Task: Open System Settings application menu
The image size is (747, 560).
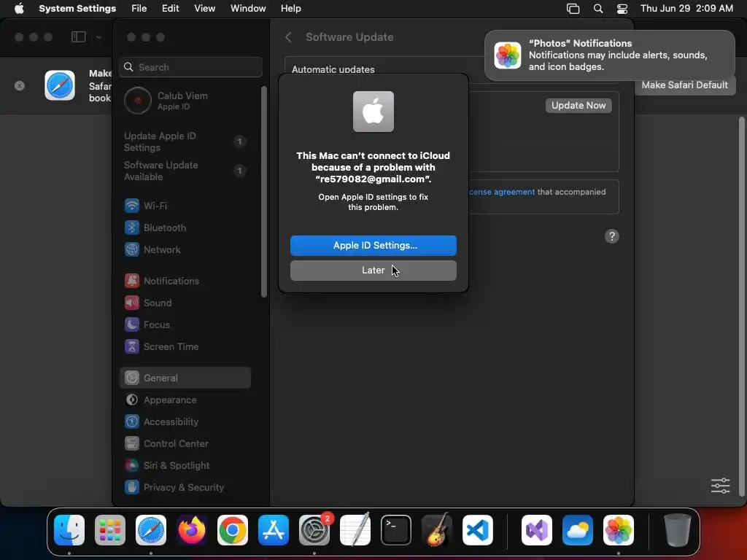Action: tap(77, 9)
